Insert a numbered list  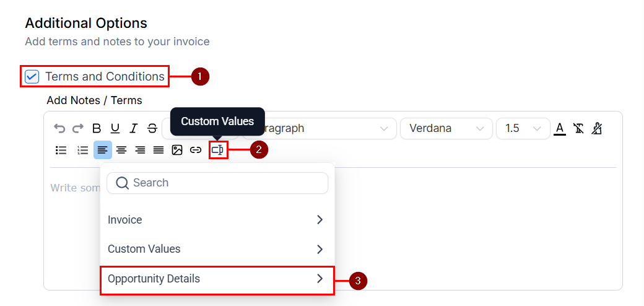point(82,150)
